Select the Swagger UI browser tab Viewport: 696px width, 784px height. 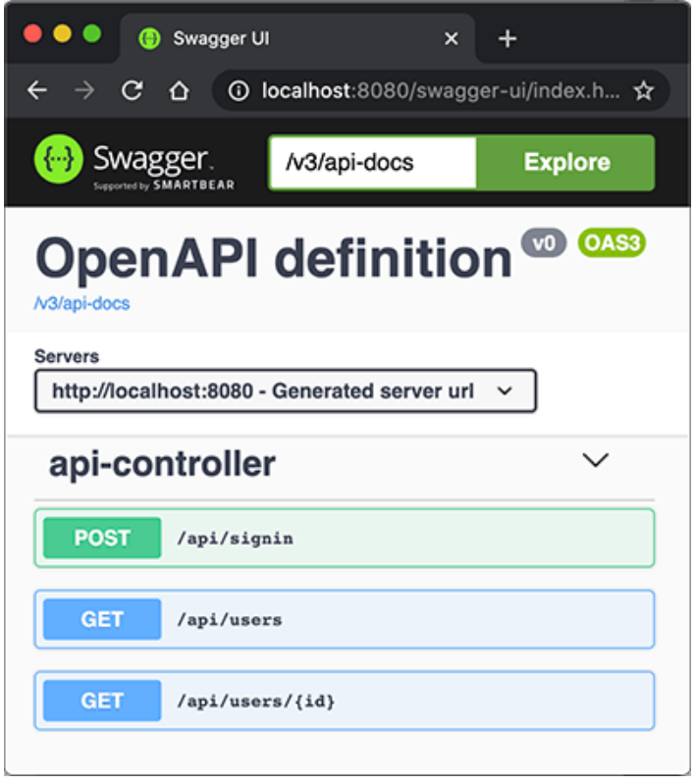point(297,38)
